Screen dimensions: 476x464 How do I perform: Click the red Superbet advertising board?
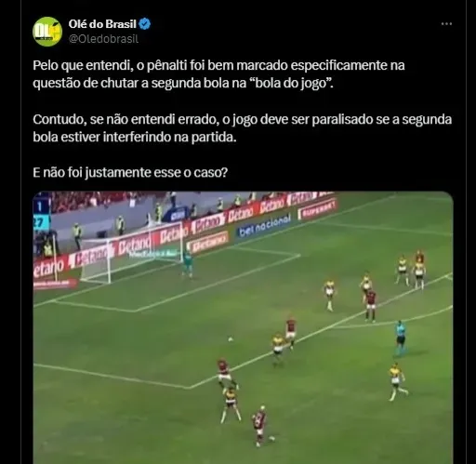[x=317, y=209]
